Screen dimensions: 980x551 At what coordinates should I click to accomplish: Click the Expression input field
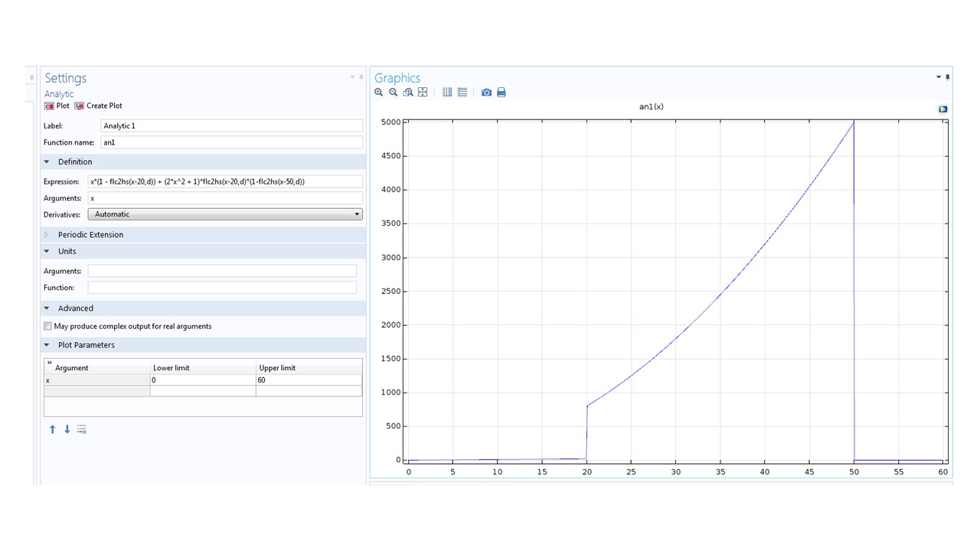[225, 181]
